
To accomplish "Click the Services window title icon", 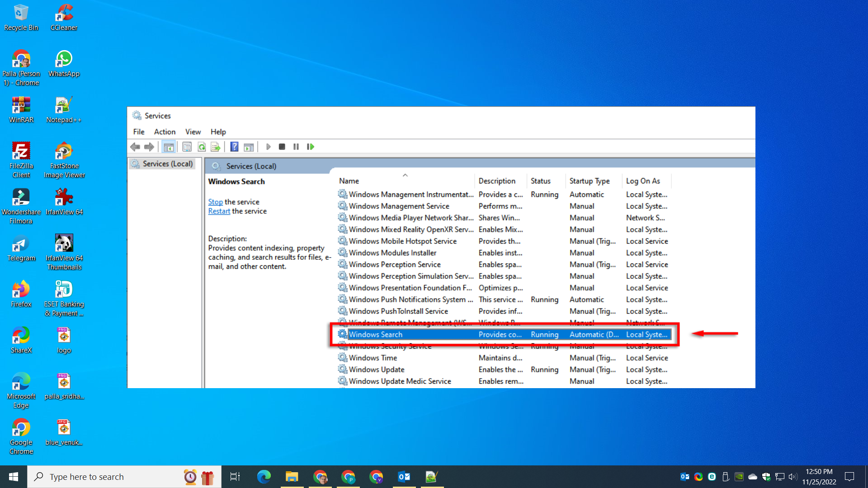I will [x=137, y=116].
